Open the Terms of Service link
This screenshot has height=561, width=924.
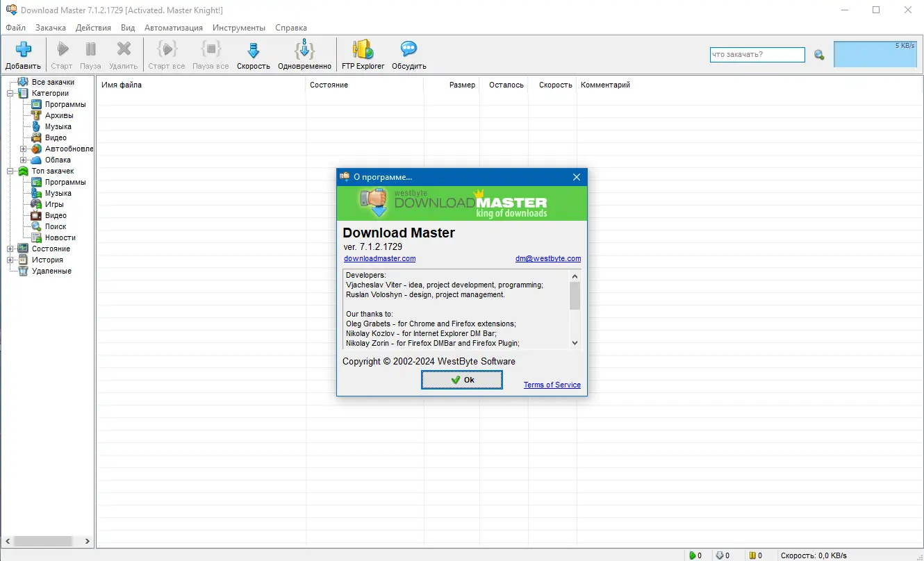click(x=552, y=385)
